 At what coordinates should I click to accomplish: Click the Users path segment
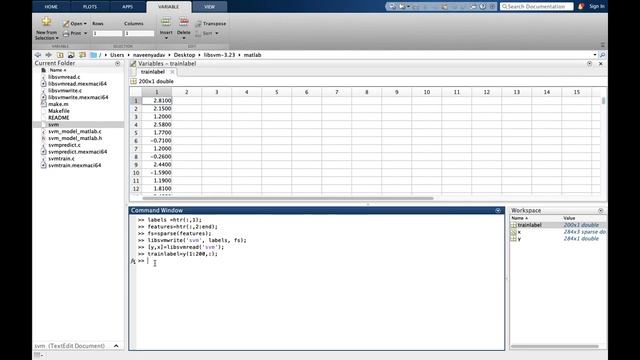point(117,55)
